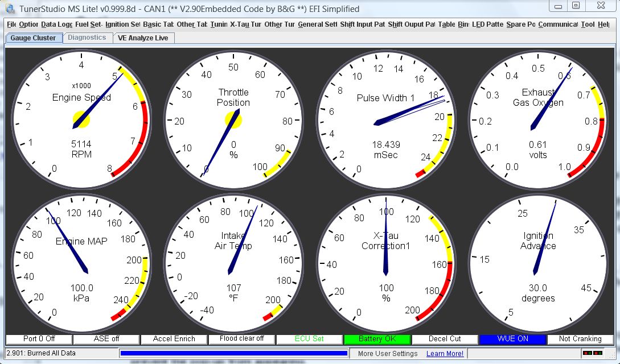Image resolution: width=620 pixels, height=364 pixels.
Task: Click the Battery OK status indicator
Action: pyautogui.click(x=377, y=338)
